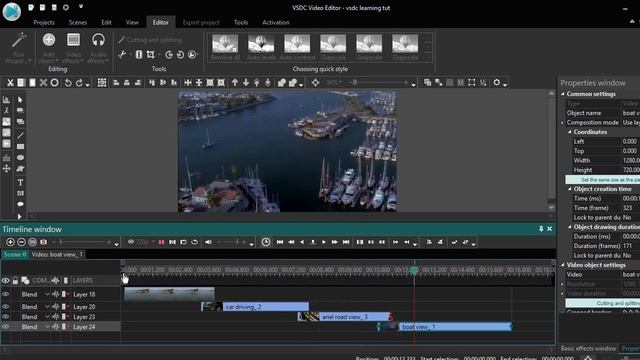Collapse Object creation time section
This screenshot has height=360, width=640.
[x=570, y=189]
